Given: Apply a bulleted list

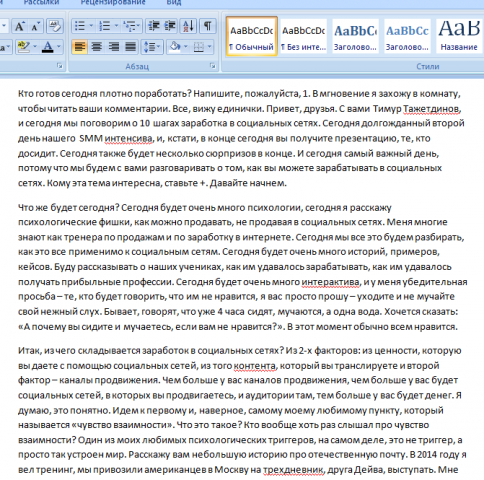Looking at the screenshot, I should [x=79, y=26].
